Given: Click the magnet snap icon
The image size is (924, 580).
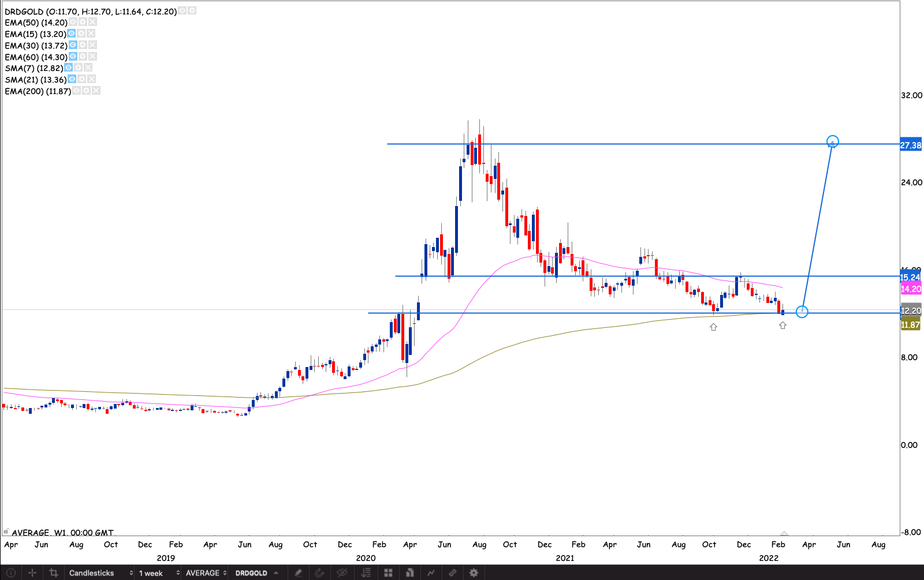Looking at the screenshot, I should pyautogui.click(x=319, y=573).
